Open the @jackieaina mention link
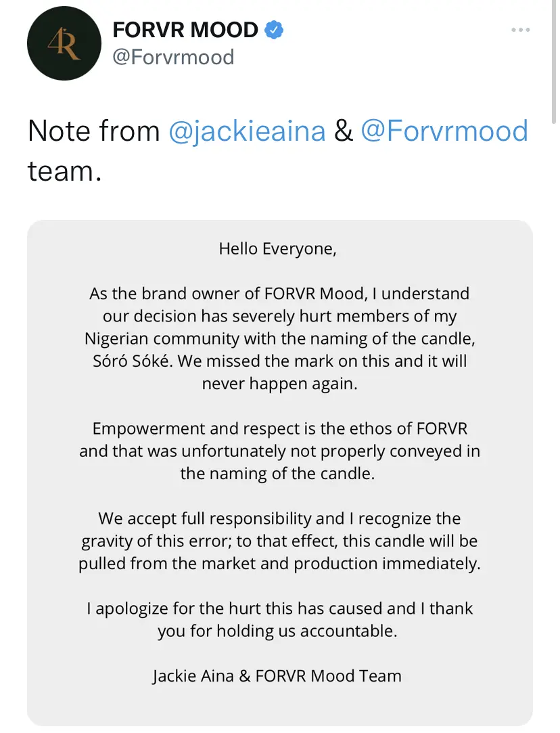 point(247,131)
